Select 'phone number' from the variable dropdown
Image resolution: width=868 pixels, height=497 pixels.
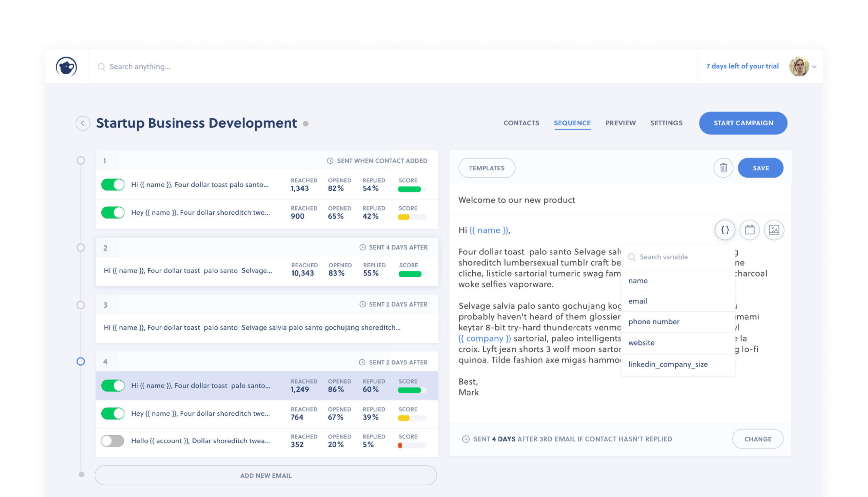pyautogui.click(x=654, y=322)
